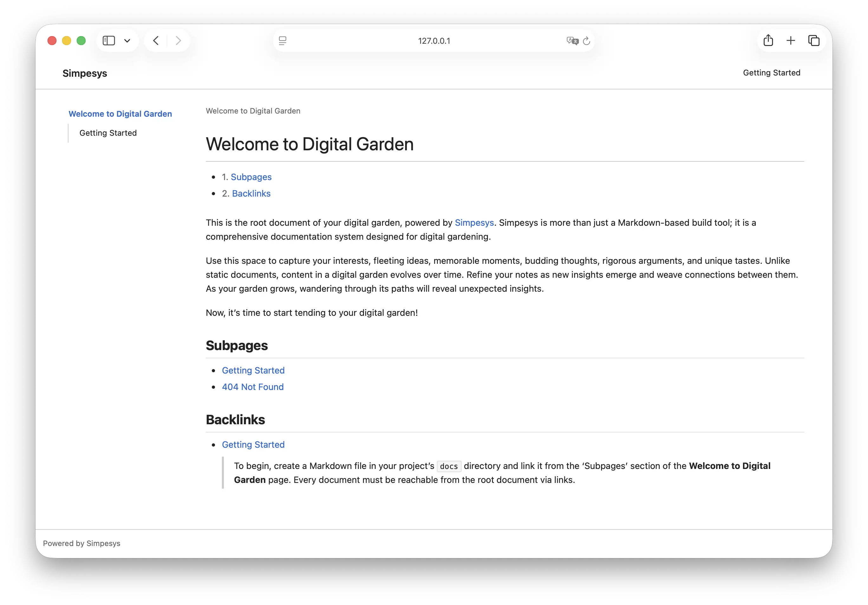Image resolution: width=868 pixels, height=605 pixels.
Task: Open the translation icon in the address bar
Action: (572, 41)
